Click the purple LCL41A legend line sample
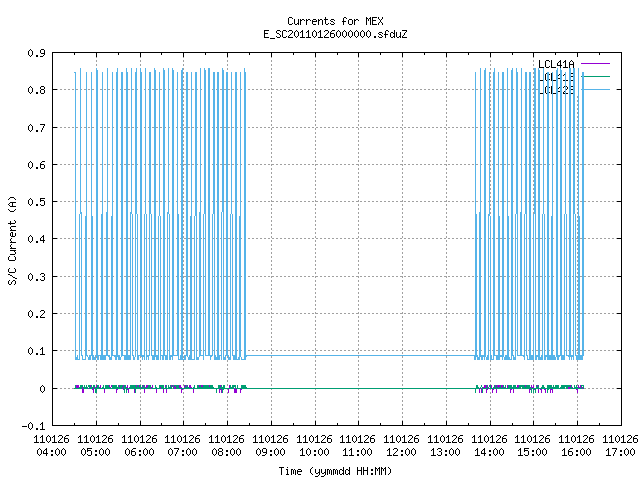Viewport: 640px width, 480px height. [x=596, y=64]
